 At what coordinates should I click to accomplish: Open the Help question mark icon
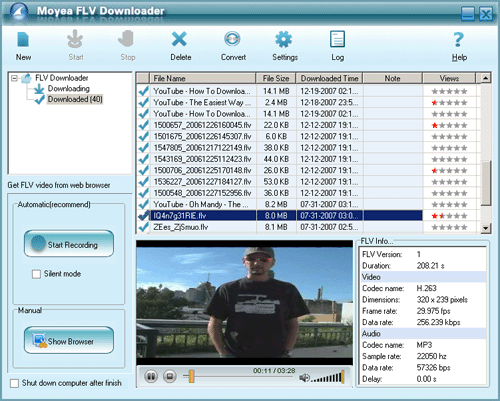[x=459, y=39]
